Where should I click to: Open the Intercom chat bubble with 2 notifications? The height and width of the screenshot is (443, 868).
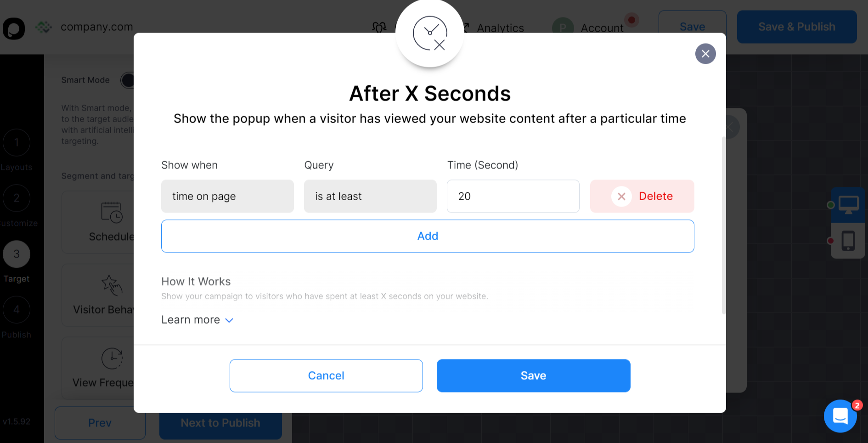pyautogui.click(x=840, y=416)
